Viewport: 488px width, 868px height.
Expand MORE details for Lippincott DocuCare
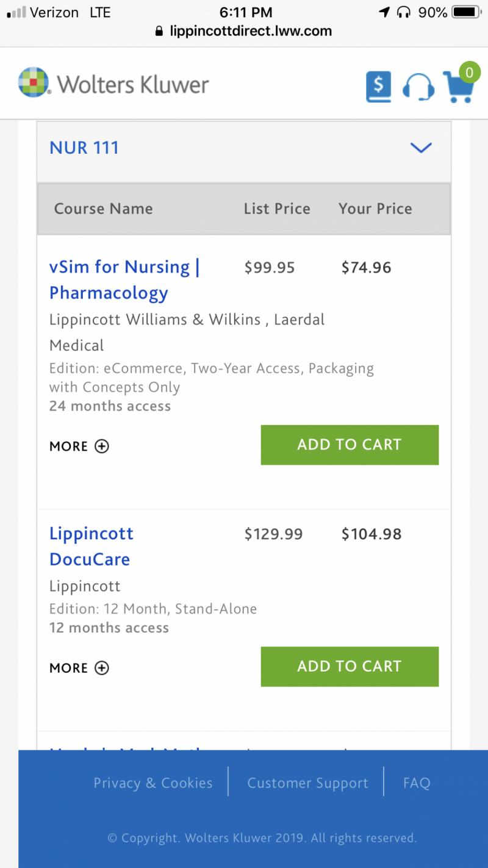79,668
